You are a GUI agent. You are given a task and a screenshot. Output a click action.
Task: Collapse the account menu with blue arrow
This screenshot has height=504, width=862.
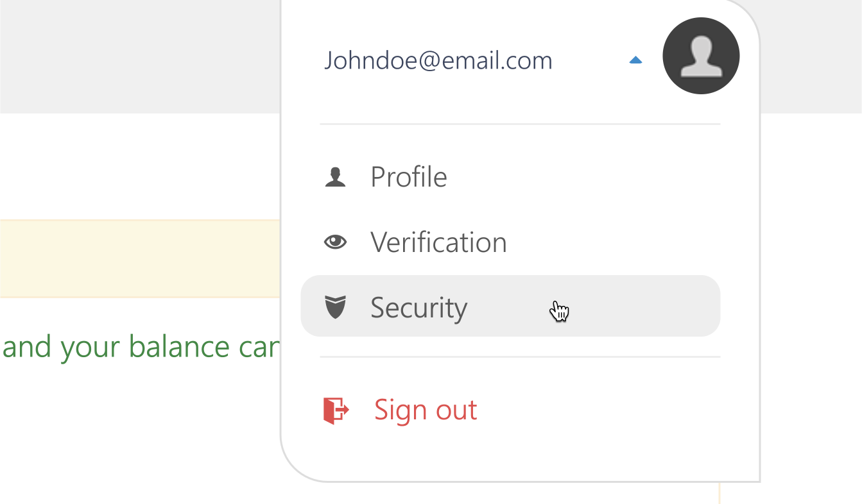pyautogui.click(x=635, y=60)
